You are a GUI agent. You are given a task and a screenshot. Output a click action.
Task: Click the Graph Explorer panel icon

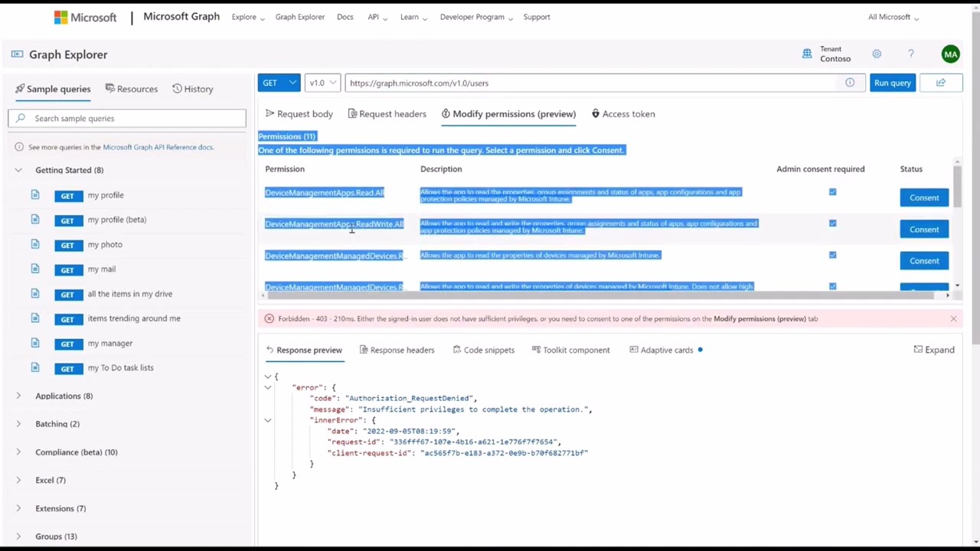pyautogui.click(x=17, y=54)
